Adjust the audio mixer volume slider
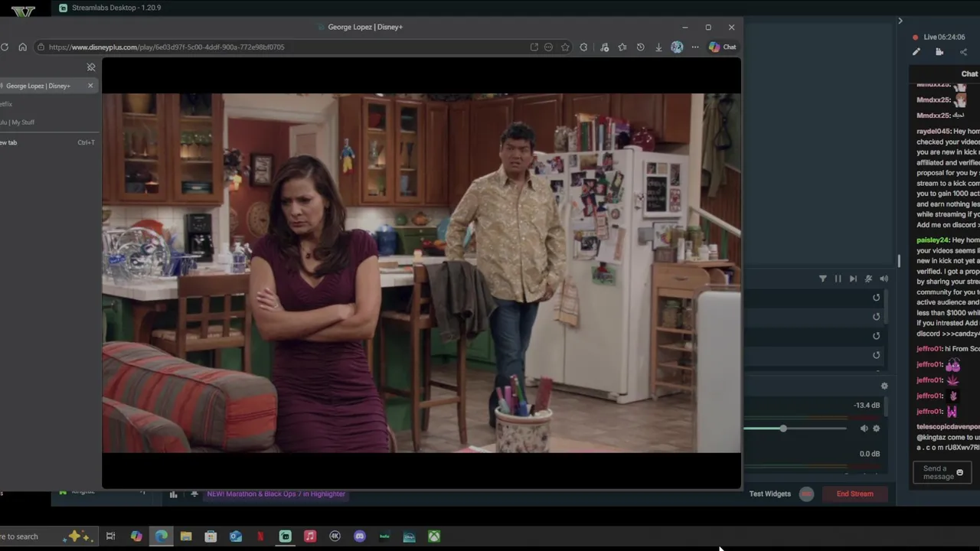980x551 pixels. click(783, 429)
